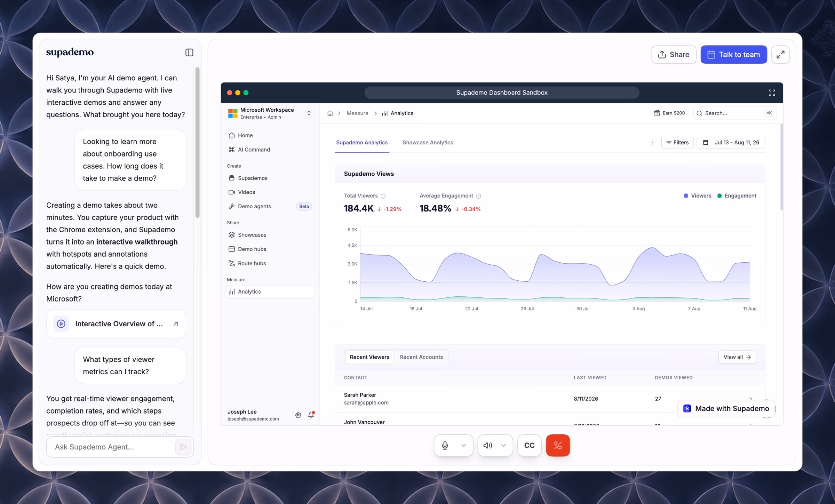Viewport: 835px width, 504px height.
Task: Open Interactive Overview demo card
Action: [116, 324]
